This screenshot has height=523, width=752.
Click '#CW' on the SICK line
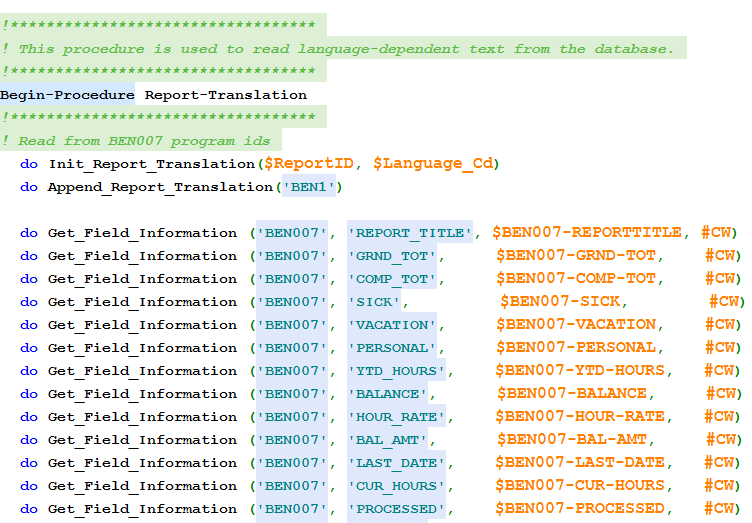724,302
